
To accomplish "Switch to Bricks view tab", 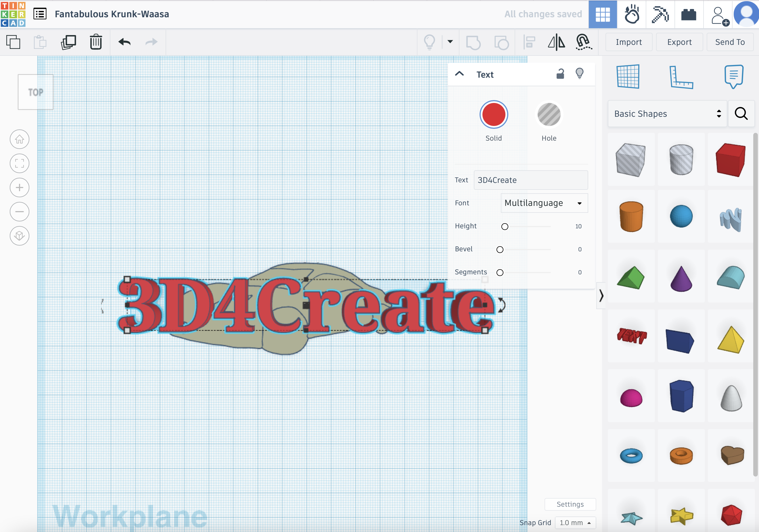I will (x=689, y=14).
